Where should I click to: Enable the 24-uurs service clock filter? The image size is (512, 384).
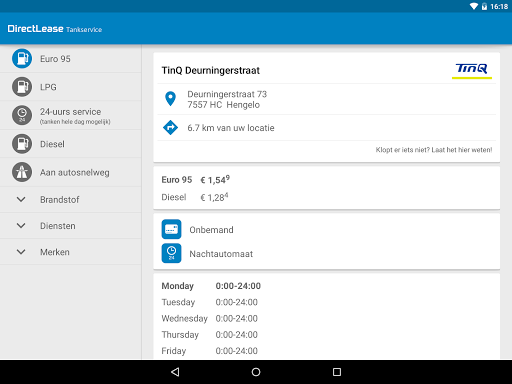coord(22,115)
